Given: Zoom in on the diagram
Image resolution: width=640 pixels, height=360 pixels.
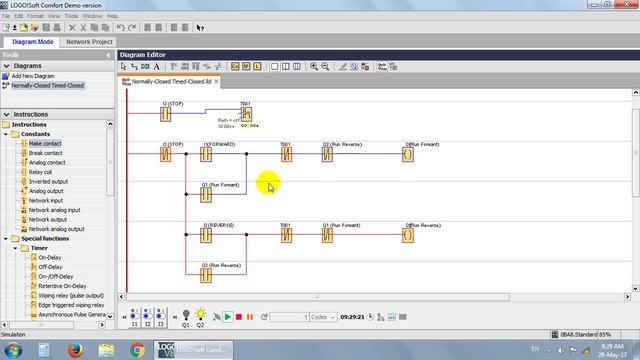Looking at the screenshot, I should click(x=314, y=67).
